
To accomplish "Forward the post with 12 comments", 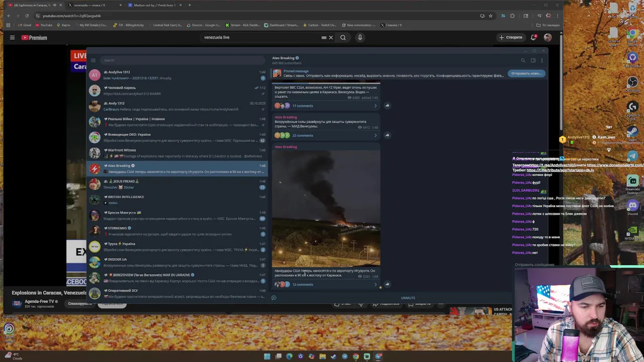I will (x=387, y=285).
